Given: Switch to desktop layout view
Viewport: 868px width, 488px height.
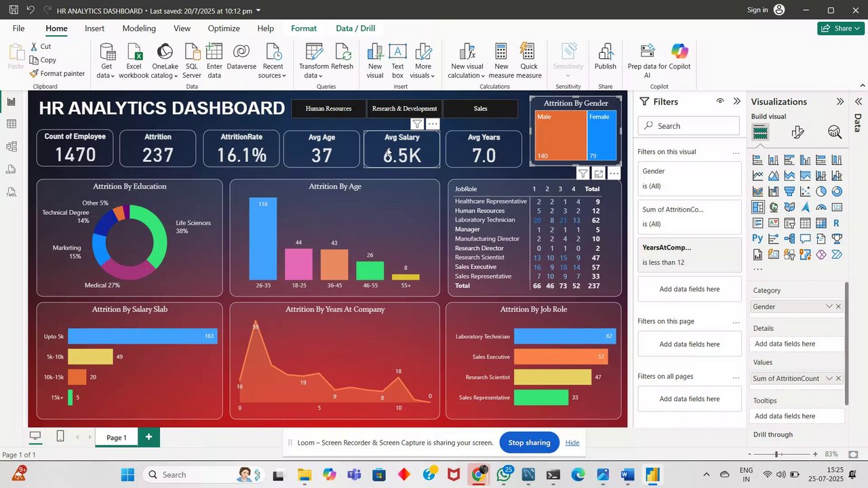Looking at the screenshot, I should tap(35, 436).
